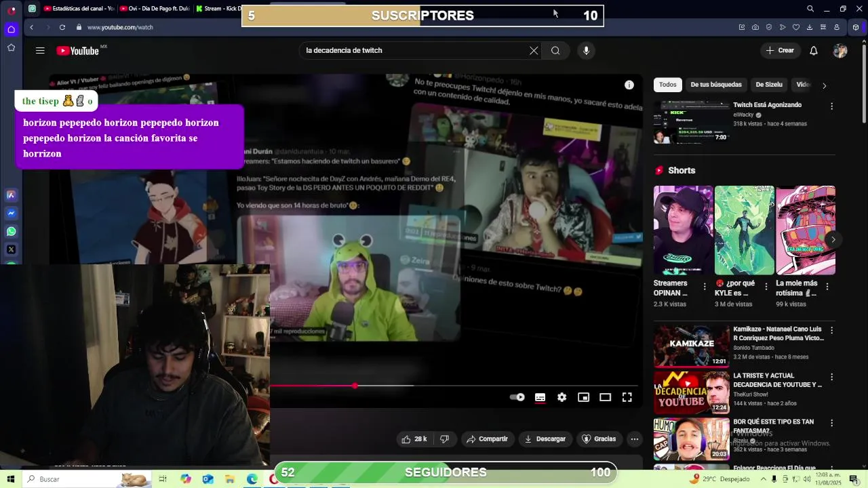This screenshot has width=868, height=488.
Task: Switch to the Estadísticas del canal tab
Action: click(78, 9)
